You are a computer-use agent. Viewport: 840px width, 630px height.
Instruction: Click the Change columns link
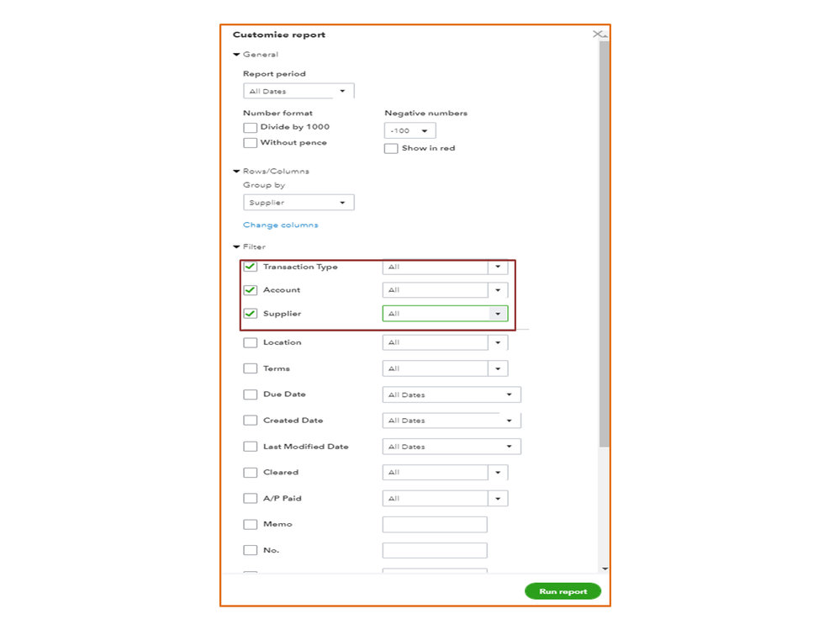281,225
